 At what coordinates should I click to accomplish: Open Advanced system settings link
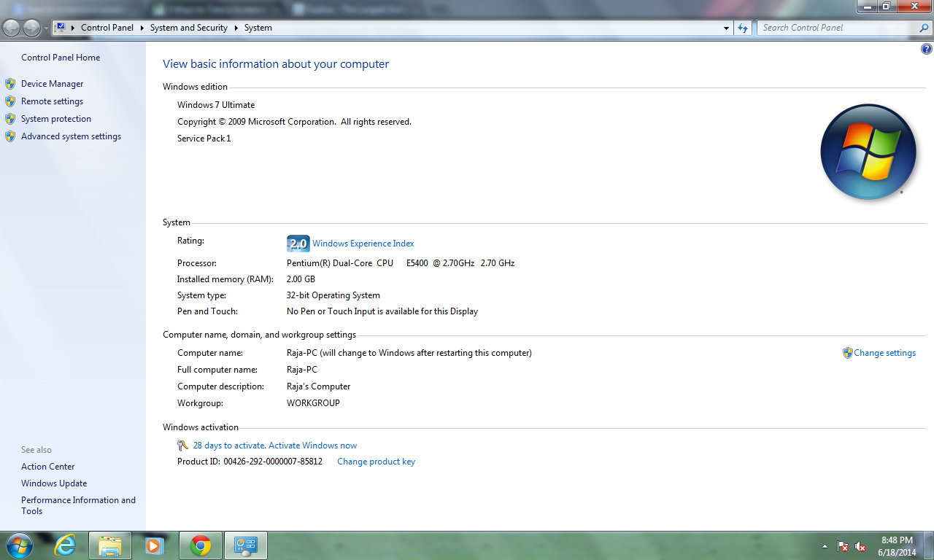[71, 136]
